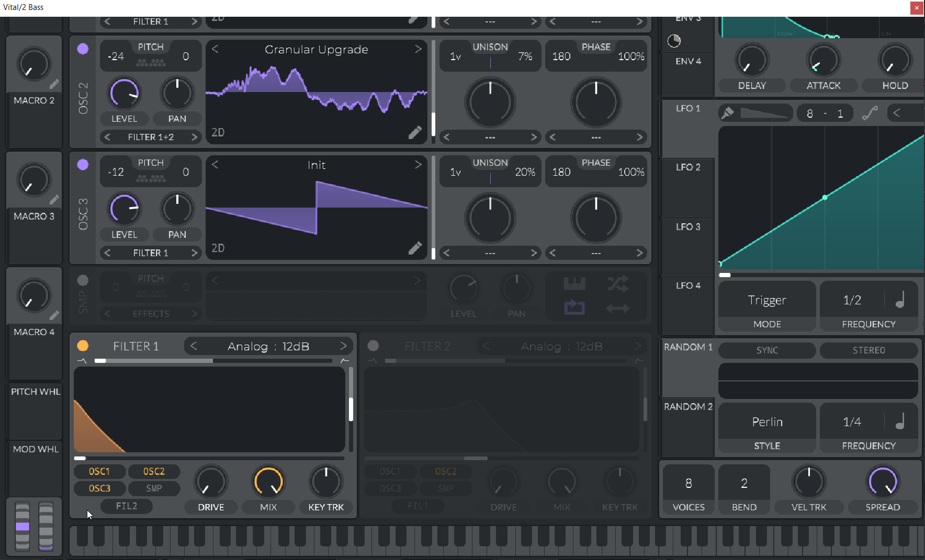The image size is (925, 560).
Task: Toggle the OSC3 input button on Filter 1
Action: pyautogui.click(x=99, y=488)
